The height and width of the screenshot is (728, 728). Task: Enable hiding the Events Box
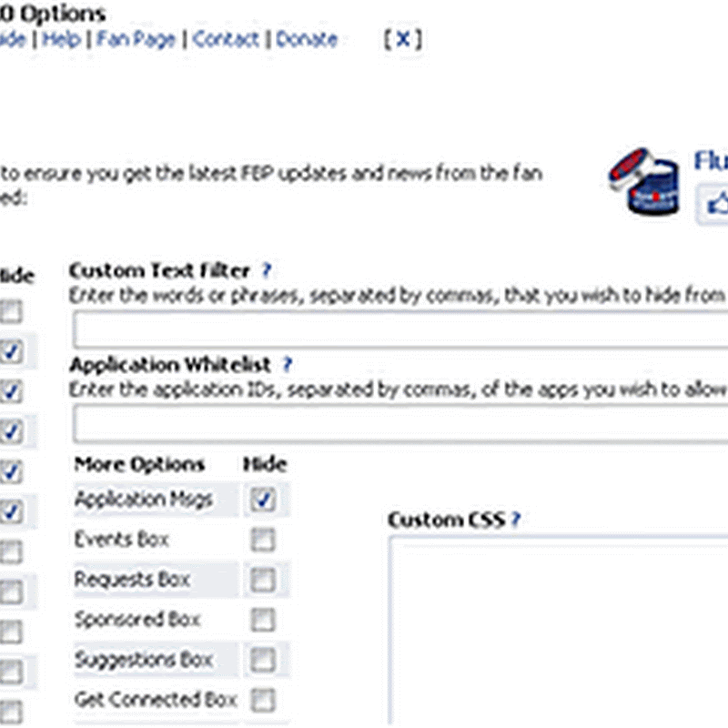(263, 540)
